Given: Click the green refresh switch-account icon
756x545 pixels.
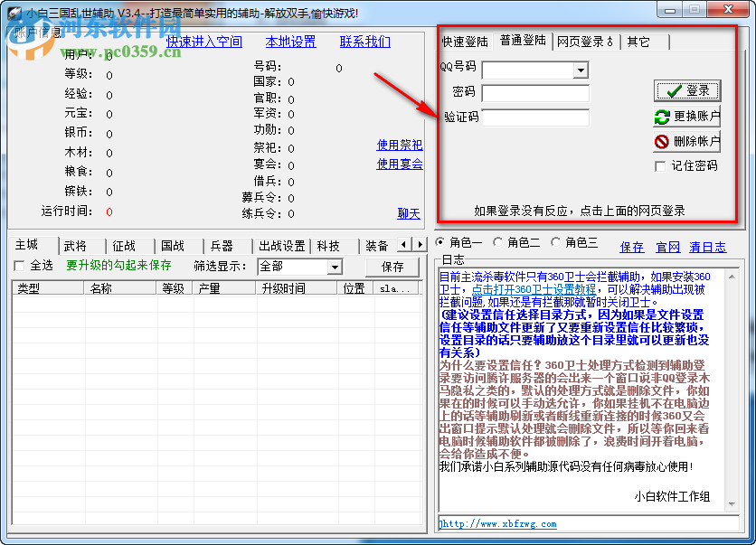Looking at the screenshot, I should (x=662, y=116).
